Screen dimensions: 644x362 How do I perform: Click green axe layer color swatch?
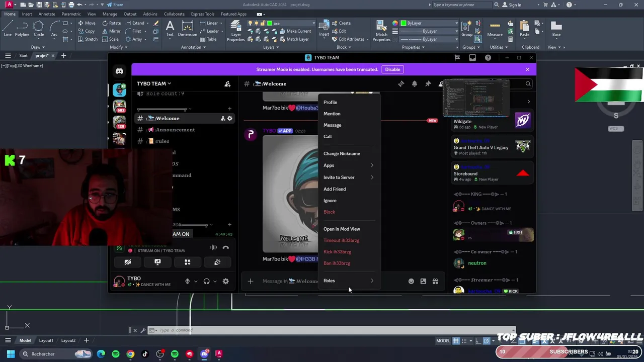(x=270, y=23)
